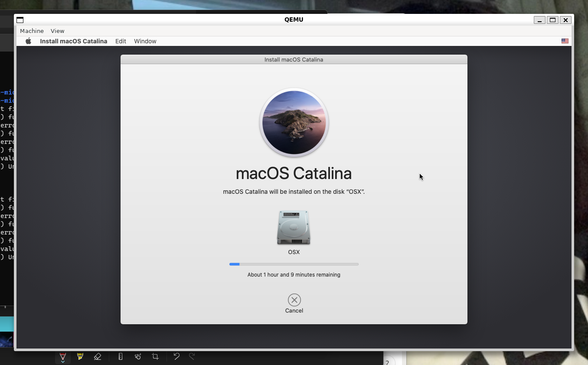
Task: Click the installation progress bar
Action: [x=294, y=264]
